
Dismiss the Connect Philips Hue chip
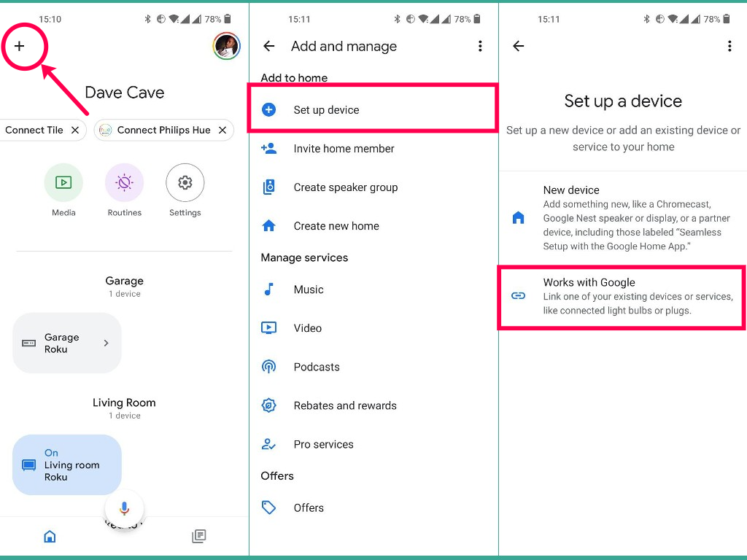coord(222,130)
